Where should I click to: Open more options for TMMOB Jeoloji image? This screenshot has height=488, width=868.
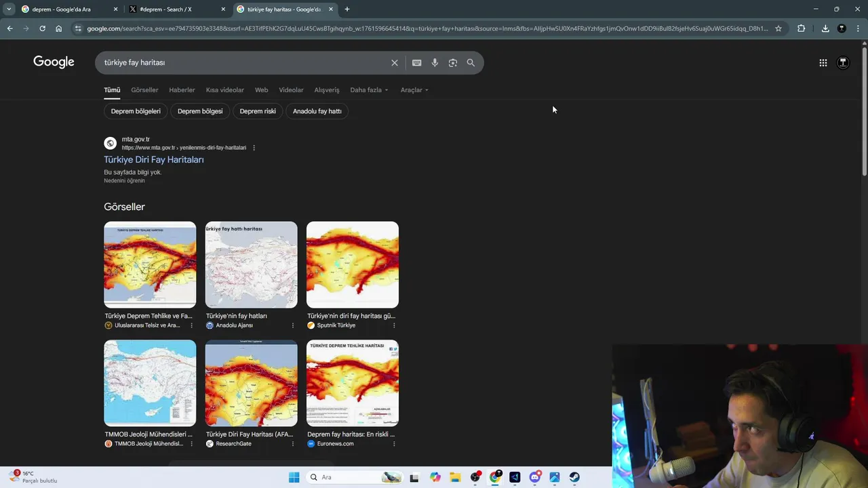[191, 444]
